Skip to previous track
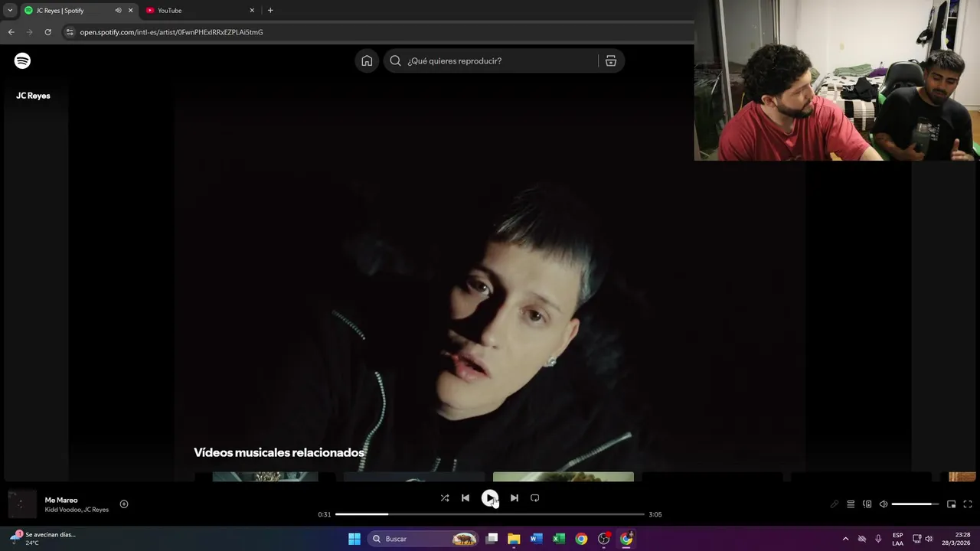980x551 pixels. click(465, 498)
